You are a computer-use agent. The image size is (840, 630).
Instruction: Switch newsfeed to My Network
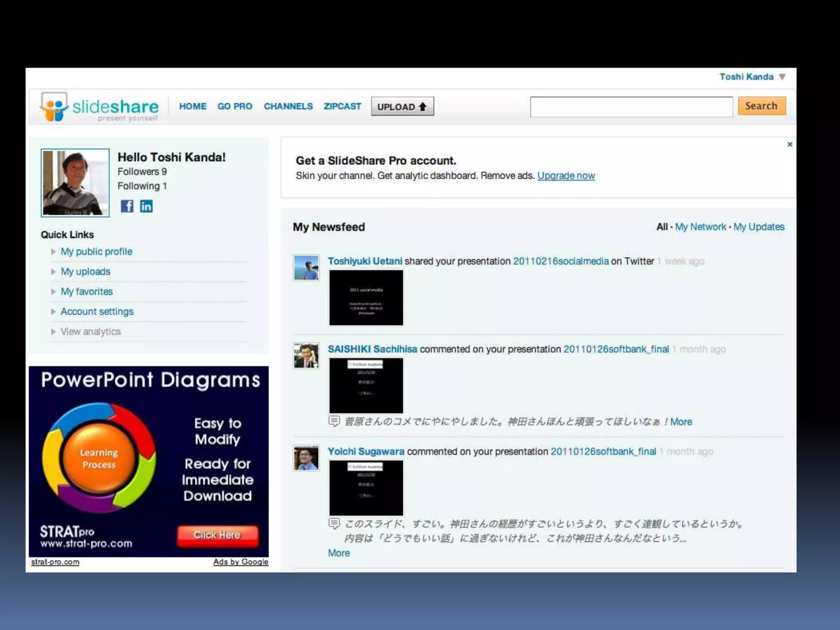point(700,227)
